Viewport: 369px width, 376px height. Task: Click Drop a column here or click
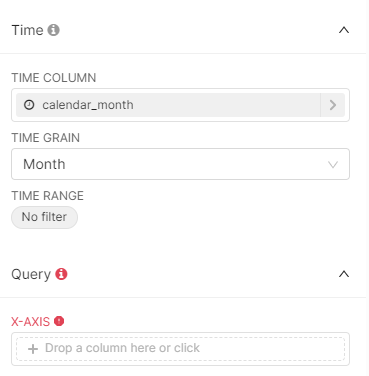[122, 348]
